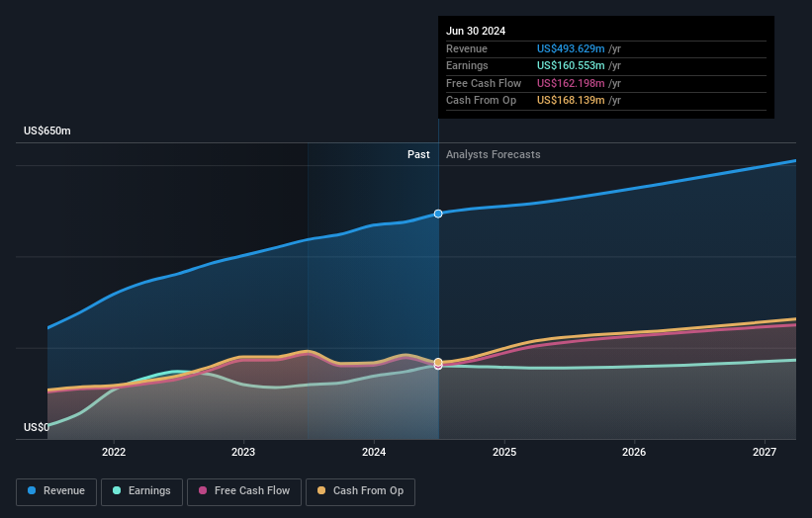812x518 pixels.
Task: Click the Revenue row label in tooltip
Action: 467,48
